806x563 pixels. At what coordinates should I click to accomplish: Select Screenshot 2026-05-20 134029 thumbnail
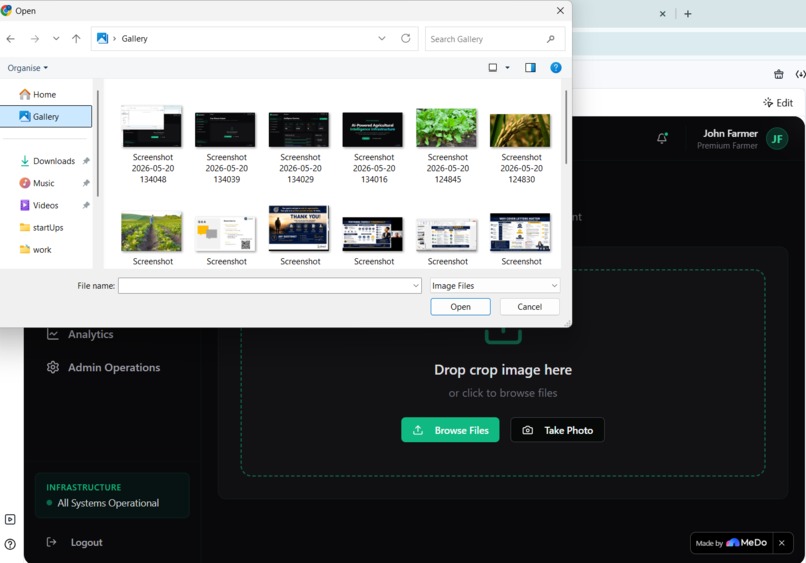[x=299, y=130]
